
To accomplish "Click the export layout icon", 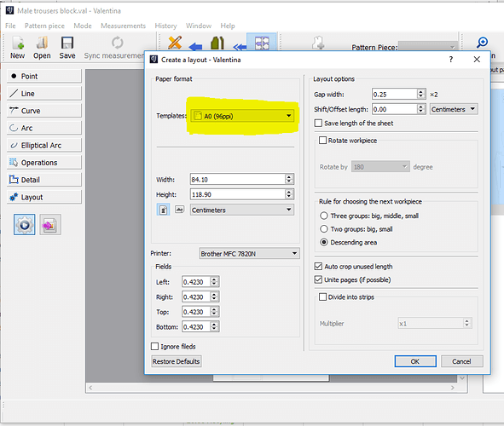I will point(50,225).
